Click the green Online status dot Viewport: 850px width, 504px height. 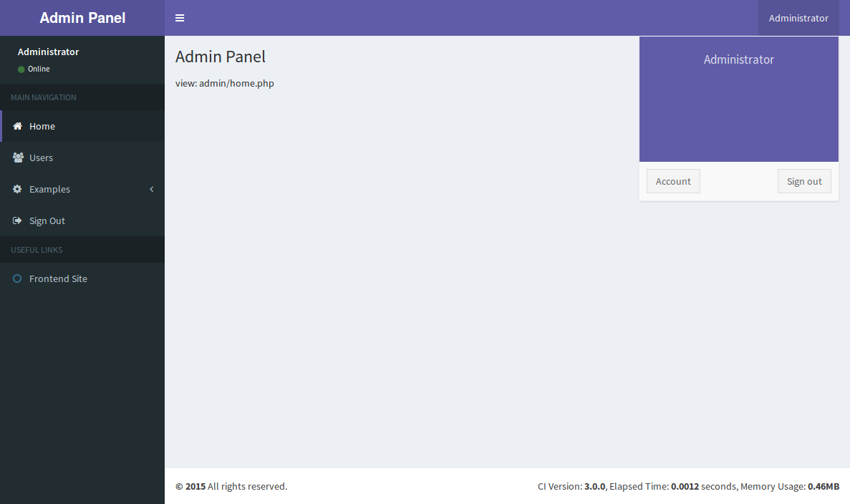click(x=21, y=69)
